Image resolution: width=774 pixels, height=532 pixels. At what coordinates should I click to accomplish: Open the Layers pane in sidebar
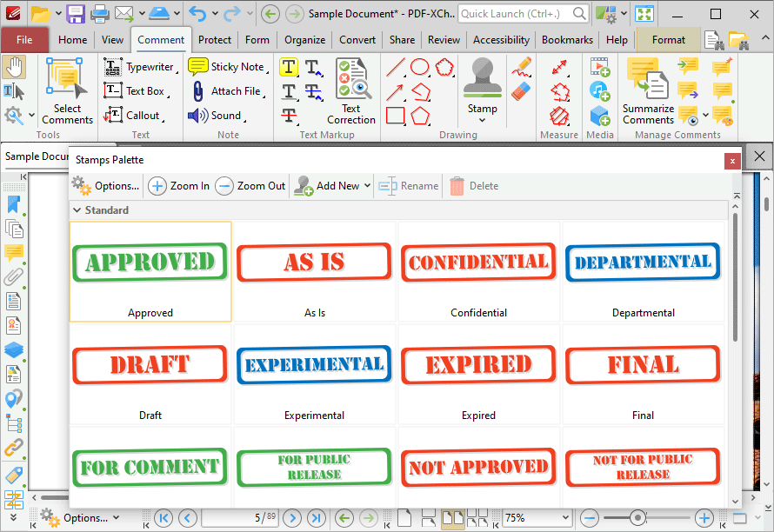14,350
